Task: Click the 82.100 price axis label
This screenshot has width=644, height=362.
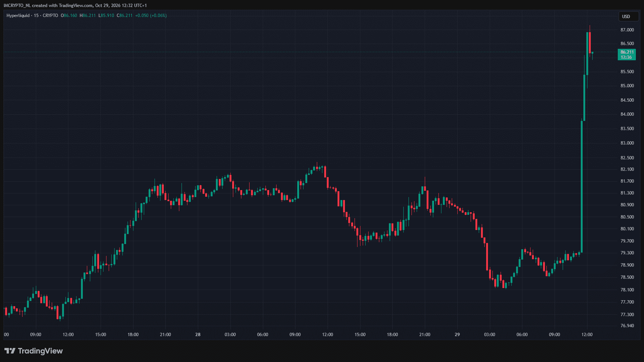Action: pyautogui.click(x=627, y=169)
